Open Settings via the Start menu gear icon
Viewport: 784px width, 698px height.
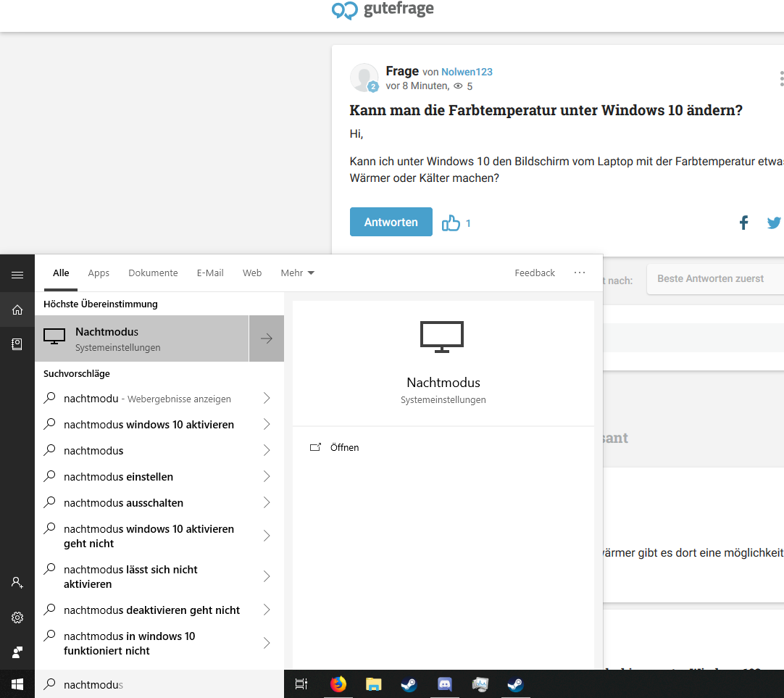17,617
